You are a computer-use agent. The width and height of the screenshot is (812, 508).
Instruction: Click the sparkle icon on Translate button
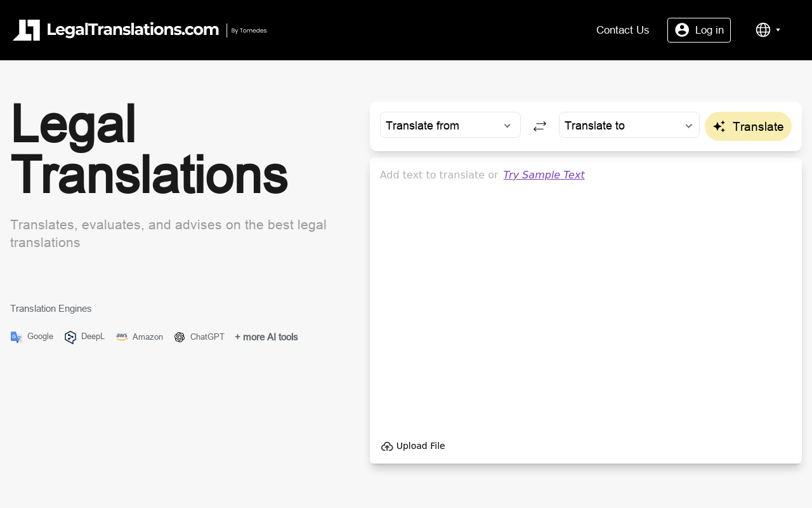tap(719, 126)
